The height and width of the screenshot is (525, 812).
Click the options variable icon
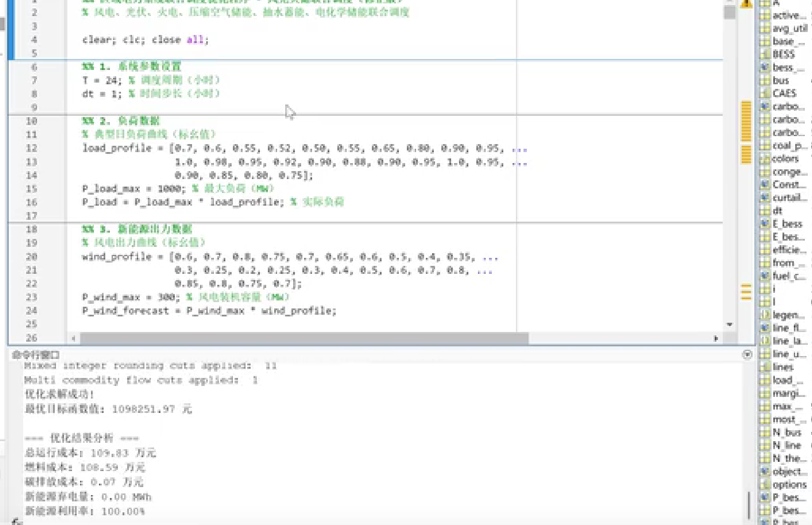764,485
